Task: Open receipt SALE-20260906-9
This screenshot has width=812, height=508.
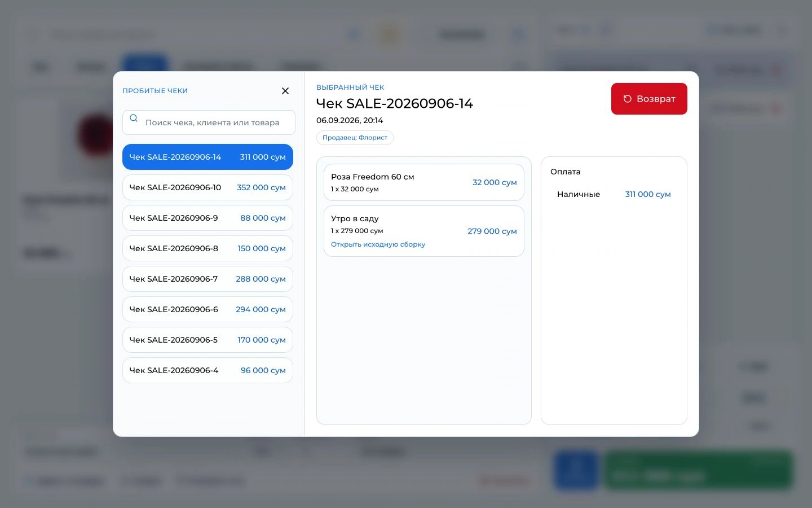Action: 208,218
